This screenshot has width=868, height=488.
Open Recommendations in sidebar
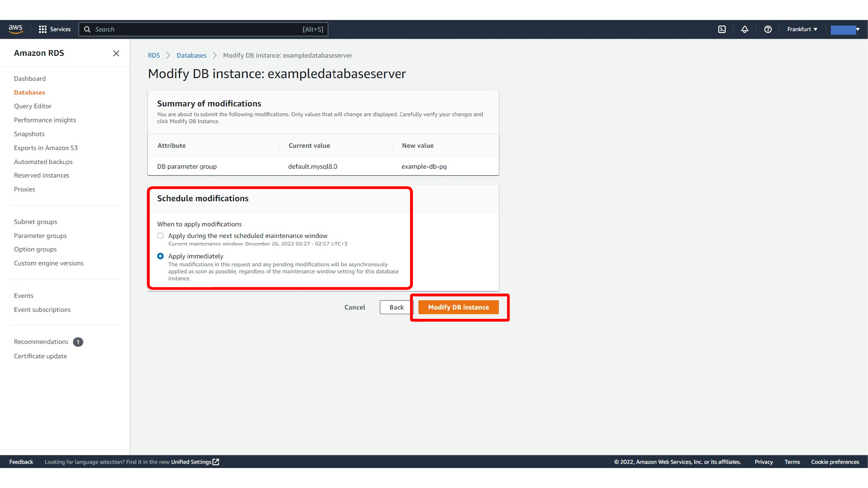click(x=41, y=342)
